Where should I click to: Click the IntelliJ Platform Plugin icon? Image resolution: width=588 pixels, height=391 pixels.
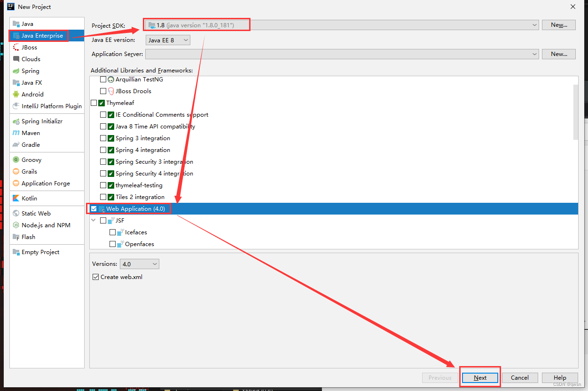(16, 106)
